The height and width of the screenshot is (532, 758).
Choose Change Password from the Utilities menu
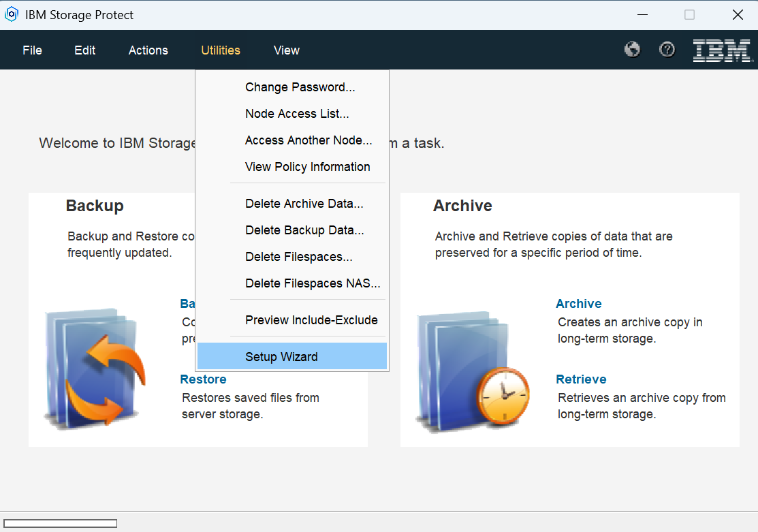pos(300,87)
